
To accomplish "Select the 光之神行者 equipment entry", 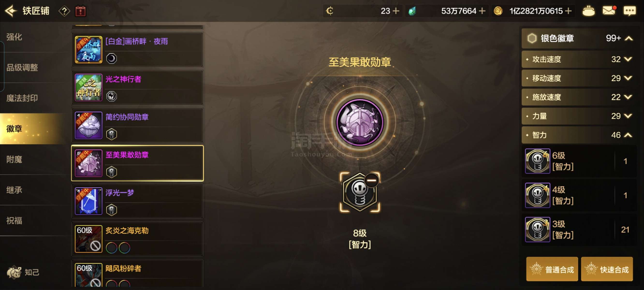I will [x=137, y=87].
